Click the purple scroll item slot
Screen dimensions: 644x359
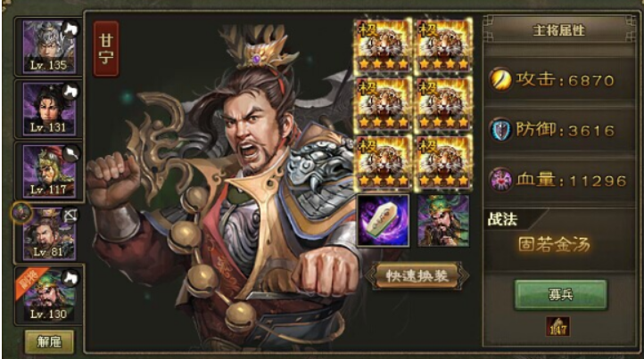click(384, 221)
